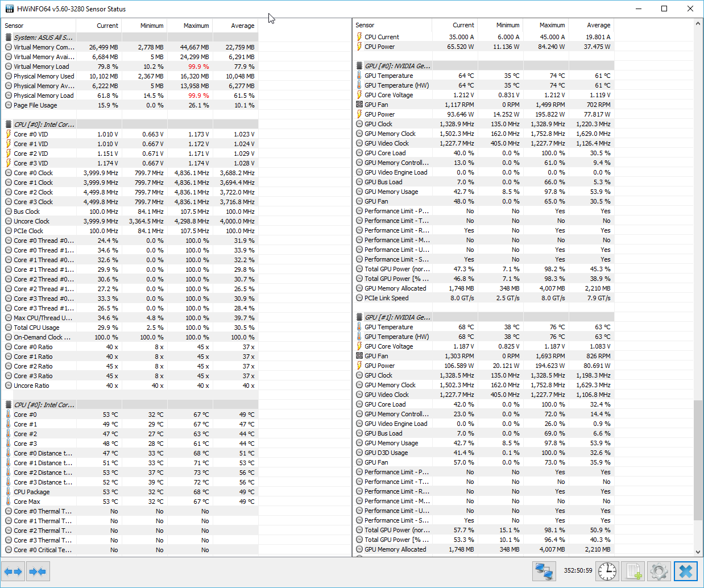Click the scrollbar up arrow on right

click(x=698, y=24)
